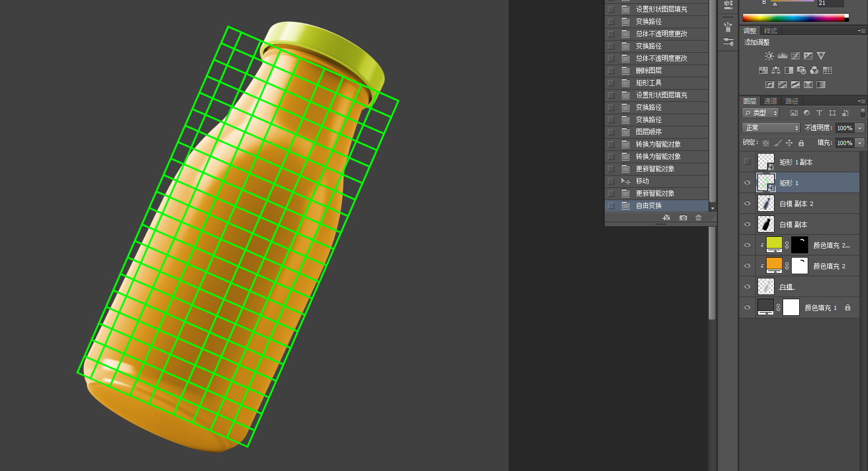The height and width of the screenshot is (471, 868).
Task: Add a Hue/Saturation adjustment
Action: [x=763, y=70]
